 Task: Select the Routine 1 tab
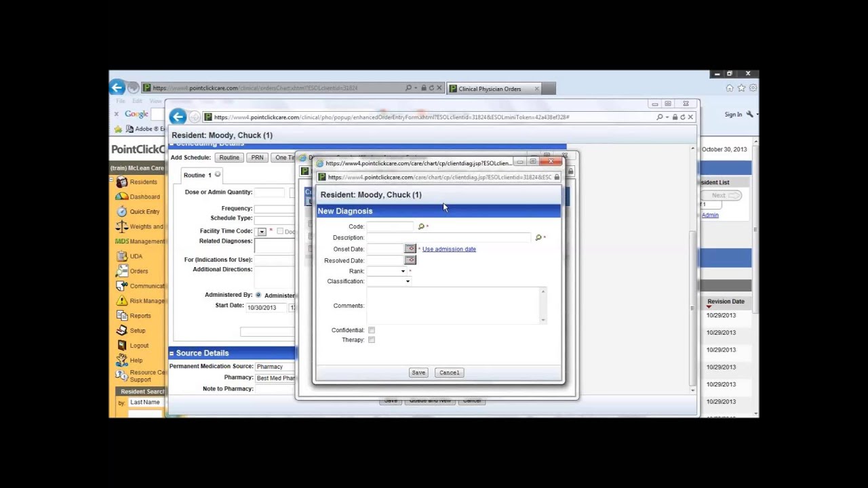pos(197,175)
